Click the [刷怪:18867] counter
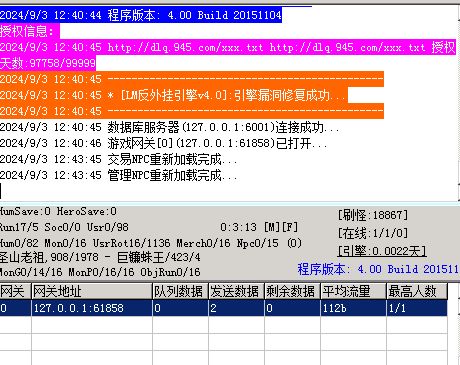Viewport: 460px width, 365px height. pyautogui.click(x=373, y=215)
